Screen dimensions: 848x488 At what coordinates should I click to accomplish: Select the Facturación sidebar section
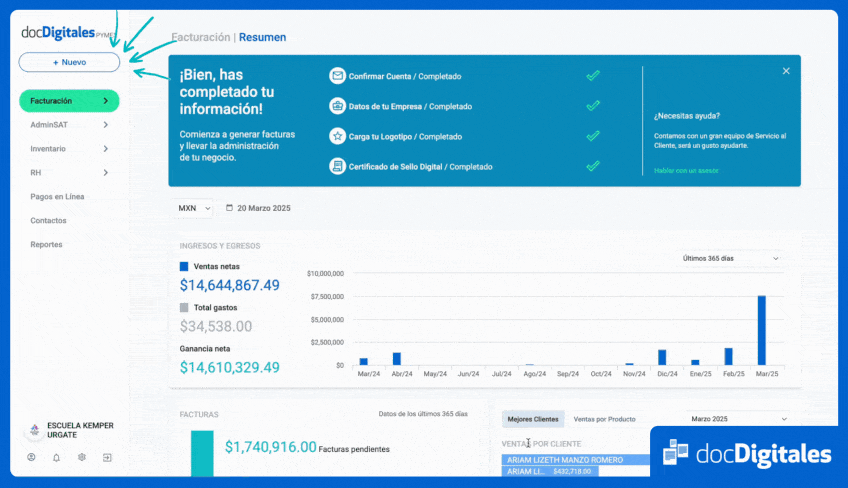[x=69, y=101]
